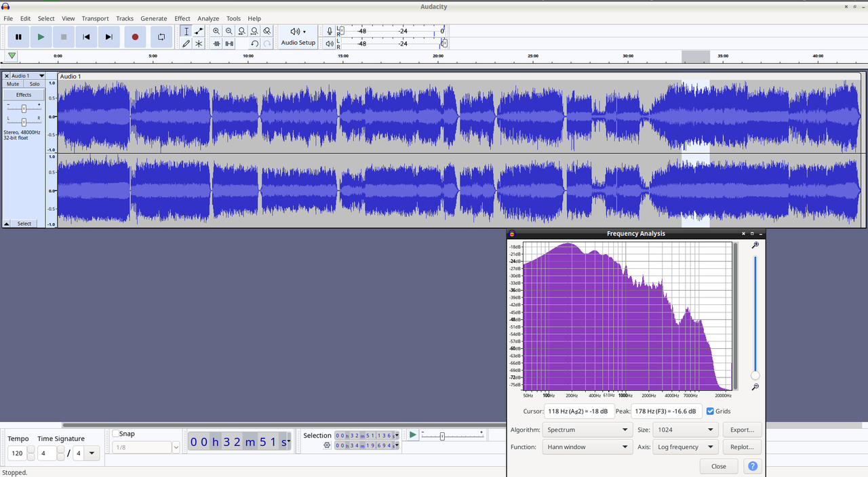
Task: Click the Stop transport button
Action: [64, 37]
